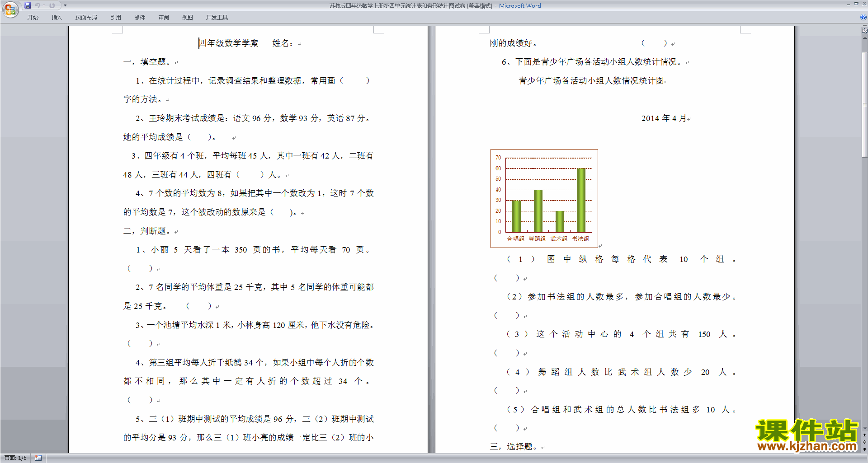Go to the 开发工具 tab
868x463 pixels.
217,18
